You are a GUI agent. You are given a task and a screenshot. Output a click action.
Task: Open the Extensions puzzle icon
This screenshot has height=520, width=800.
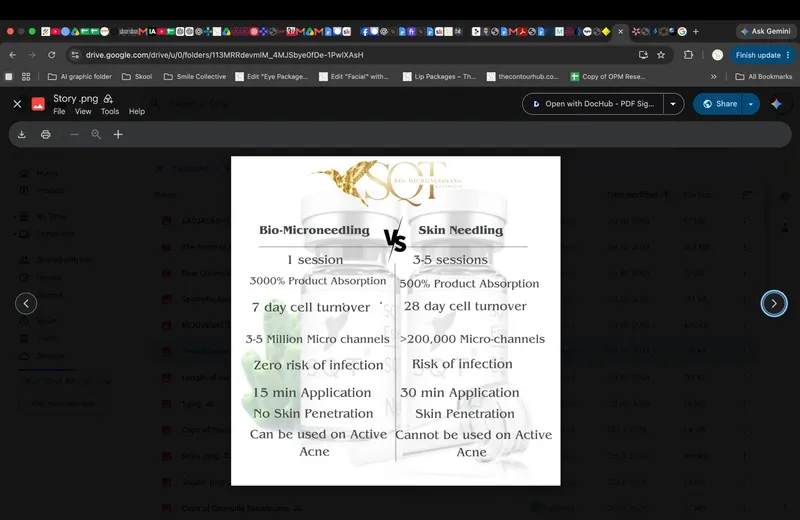(688, 55)
